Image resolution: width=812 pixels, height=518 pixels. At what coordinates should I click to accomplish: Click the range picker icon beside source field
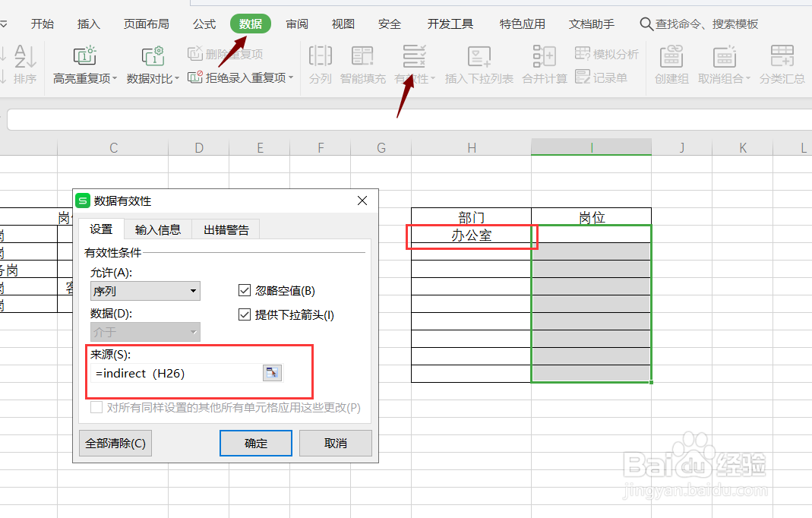pos(272,372)
